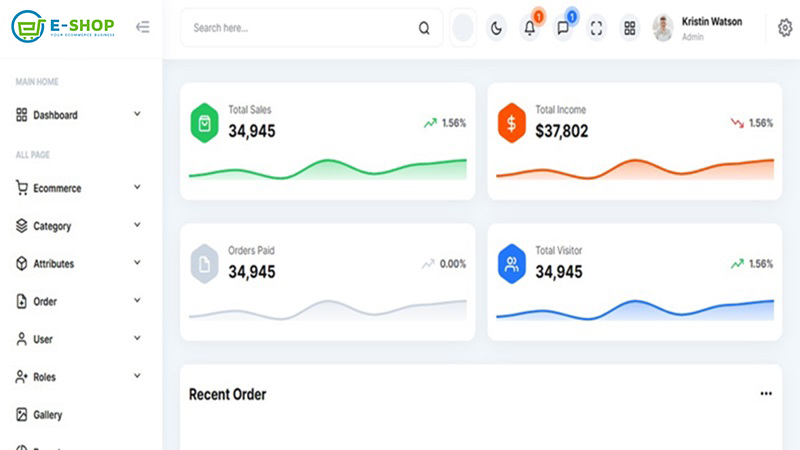Open the chat messages icon
800x450 pixels.
click(x=563, y=28)
